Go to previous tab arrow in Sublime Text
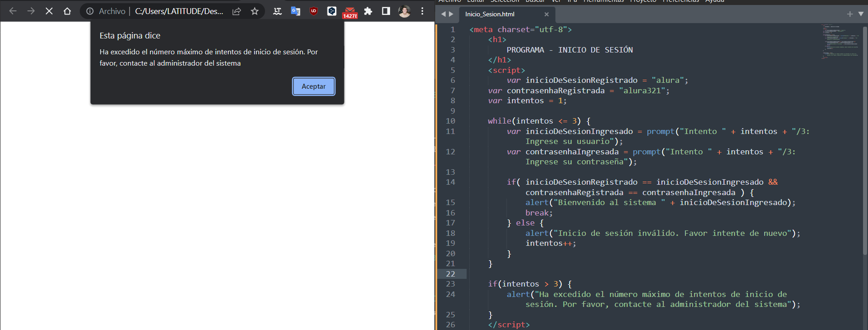The image size is (868, 330). pos(444,14)
